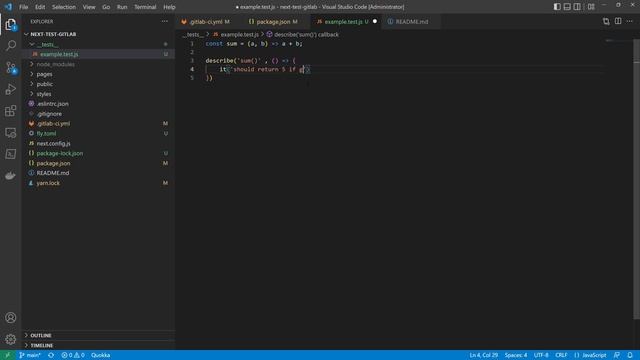Screen dimensions: 640x360
Task: Change indentation via Spaces: 4
Action: tap(516, 355)
